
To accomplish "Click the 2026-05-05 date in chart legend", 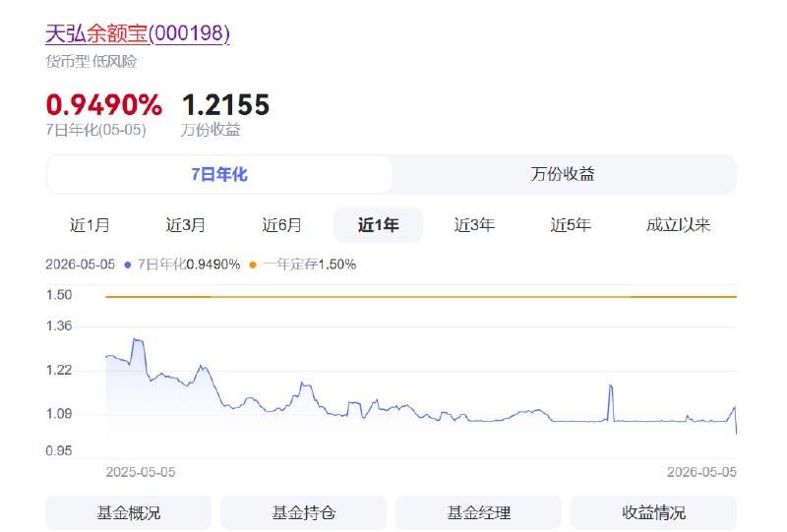I will click(x=81, y=265).
